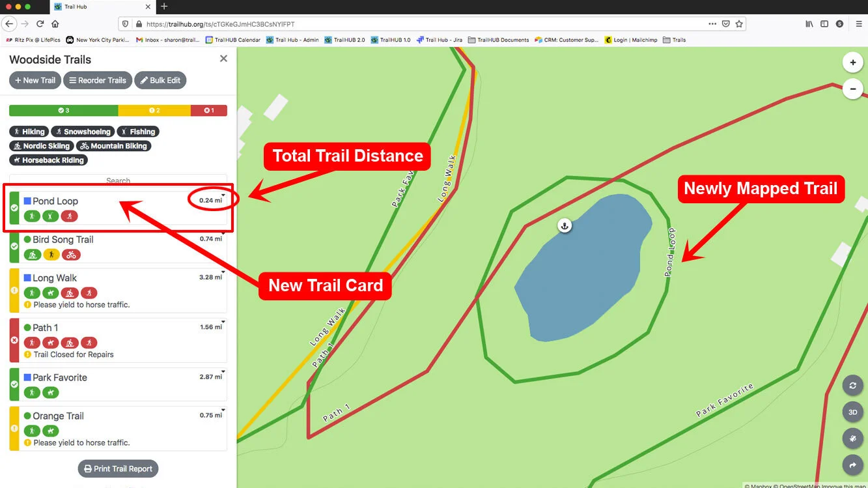
Task: Click the bookmark star in address bar
Action: pyautogui.click(x=739, y=23)
